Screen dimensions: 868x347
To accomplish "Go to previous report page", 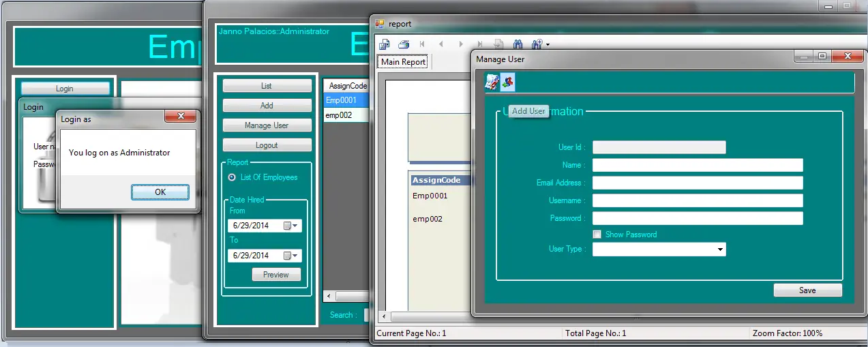I will [441, 44].
